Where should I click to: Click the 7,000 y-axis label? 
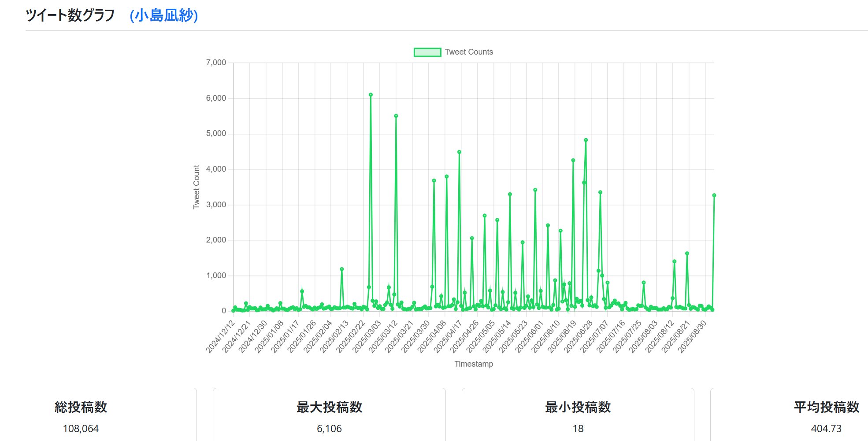[x=216, y=63]
